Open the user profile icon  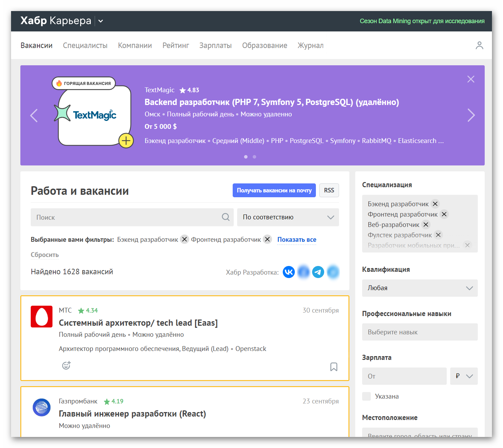tap(479, 45)
